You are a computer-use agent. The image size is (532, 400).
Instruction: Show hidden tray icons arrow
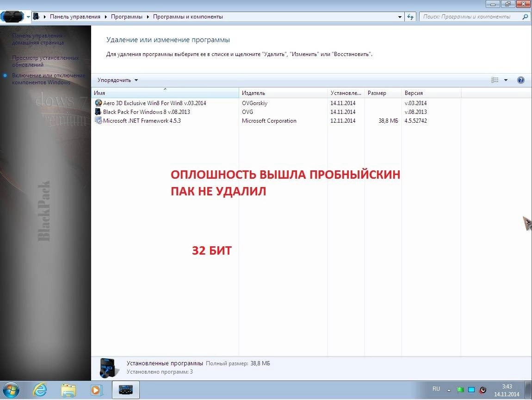point(449,390)
